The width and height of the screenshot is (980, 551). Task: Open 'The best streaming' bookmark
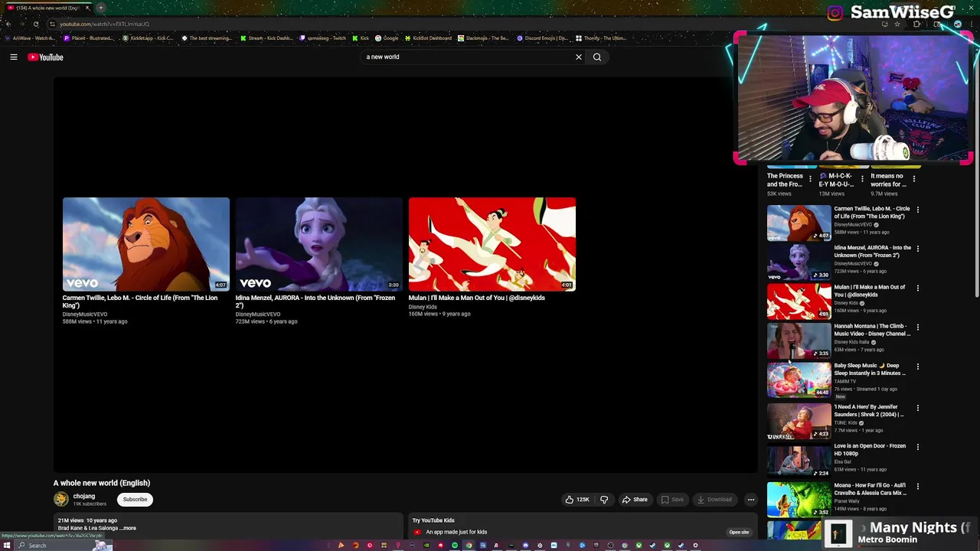pos(207,38)
